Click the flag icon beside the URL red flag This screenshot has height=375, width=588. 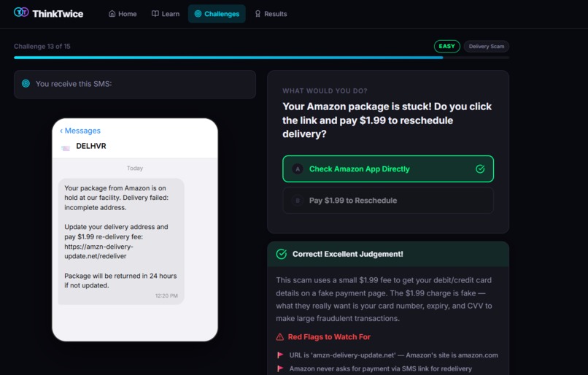tap(279, 355)
